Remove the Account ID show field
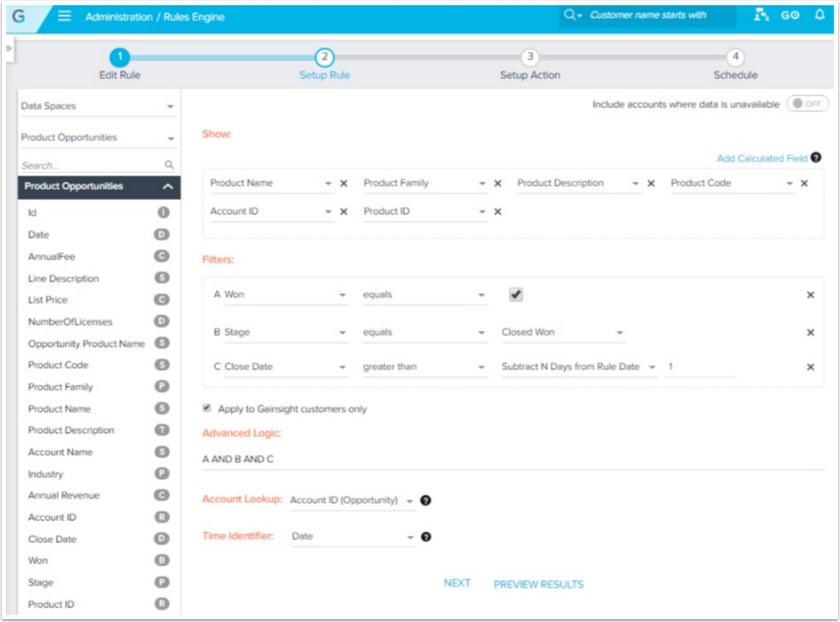This screenshot has height=622, width=840. [344, 211]
